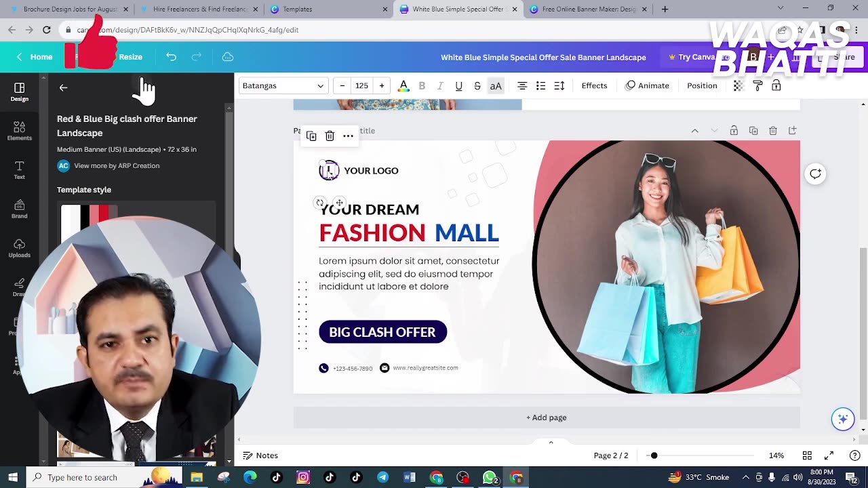Delete the selected element via floating toolbar
Viewport: 868px width, 488px height.
[330, 136]
